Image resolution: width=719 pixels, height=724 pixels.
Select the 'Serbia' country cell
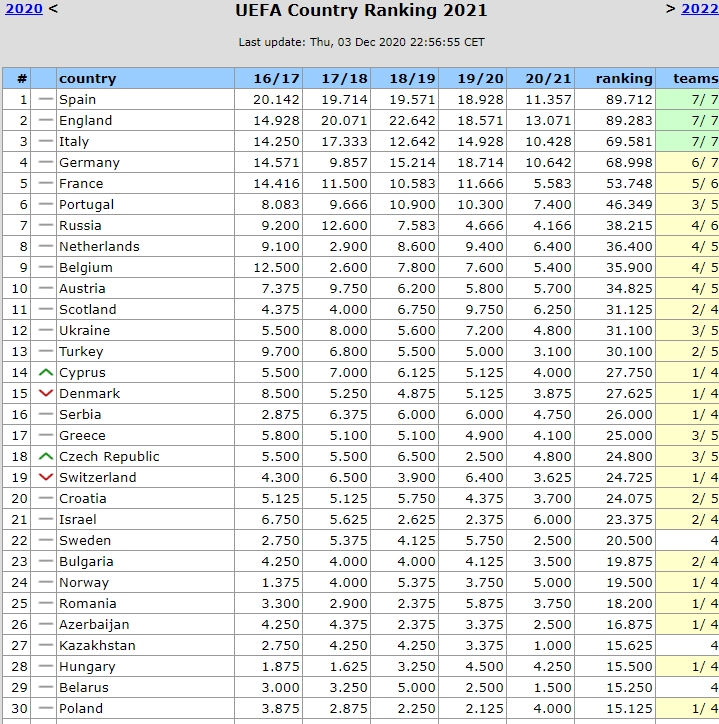click(145, 415)
